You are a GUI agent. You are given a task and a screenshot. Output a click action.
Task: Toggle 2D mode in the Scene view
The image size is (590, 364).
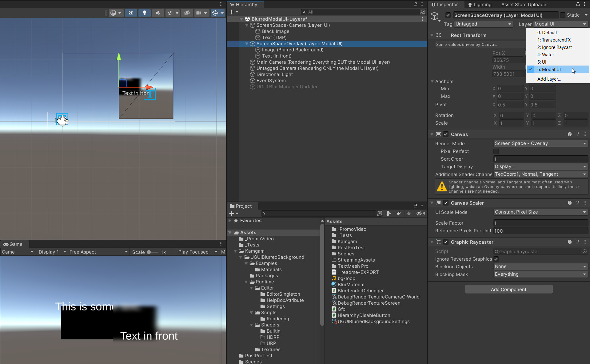pos(131,13)
